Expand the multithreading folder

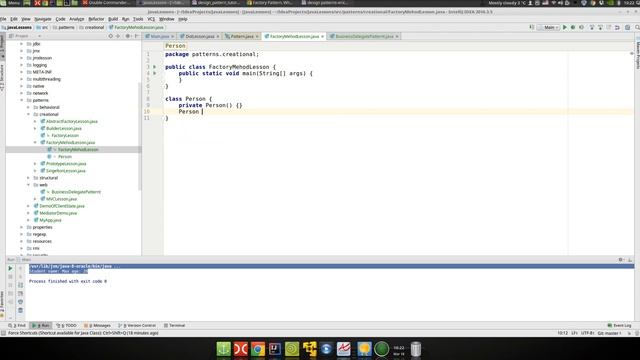(22, 79)
